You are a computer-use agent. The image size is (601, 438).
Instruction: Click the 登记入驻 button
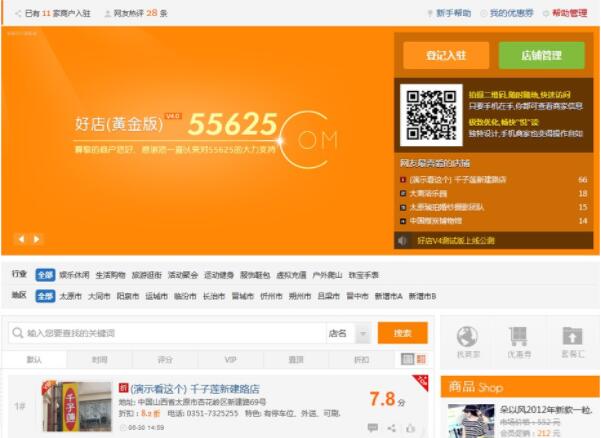[x=446, y=56]
